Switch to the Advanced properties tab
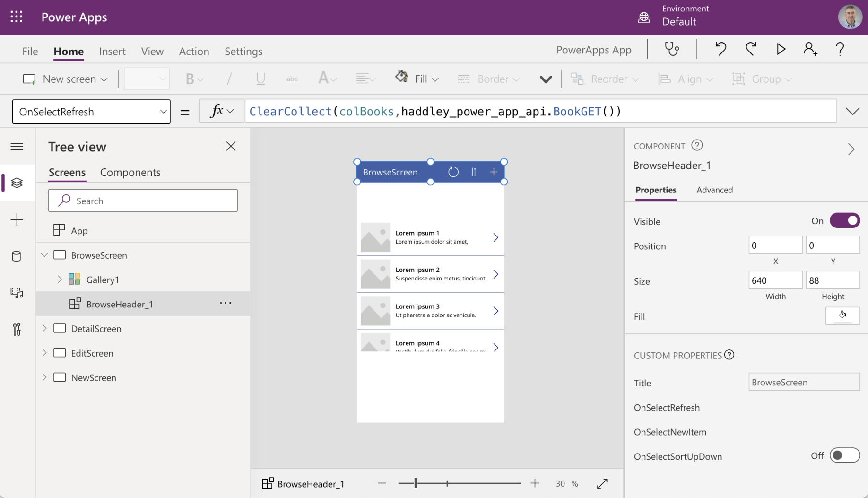 point(714,190)
